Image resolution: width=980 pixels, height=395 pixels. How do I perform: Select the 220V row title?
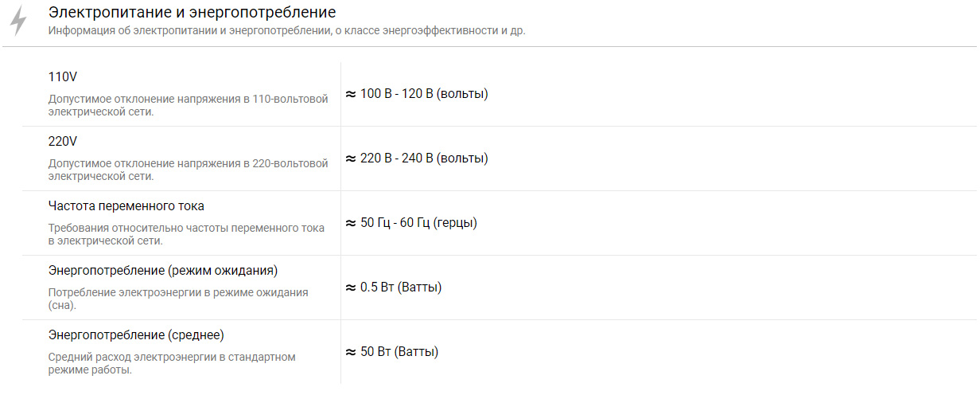pyautogui.click(x=63, y=142)
